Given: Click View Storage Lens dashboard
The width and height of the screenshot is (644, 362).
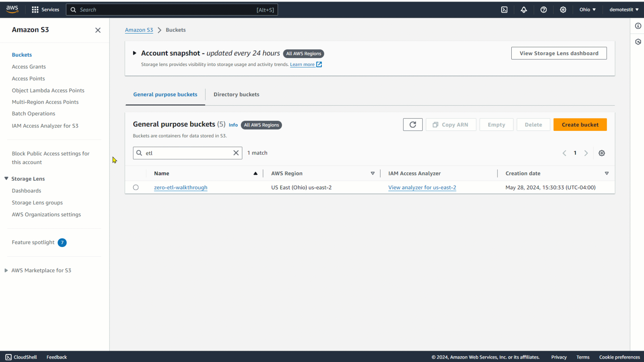Looking at the screenshot, I should tap(559, 53).
